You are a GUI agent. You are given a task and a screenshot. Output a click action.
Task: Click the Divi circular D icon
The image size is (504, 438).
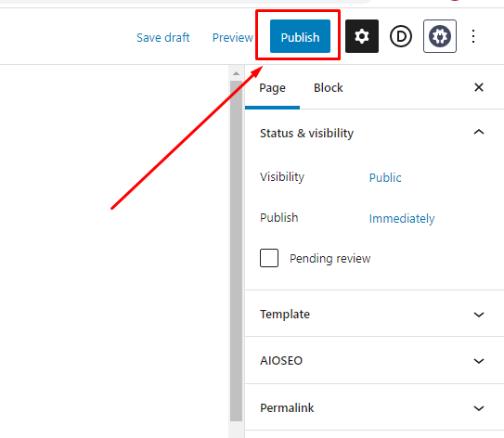pos(401,36)
